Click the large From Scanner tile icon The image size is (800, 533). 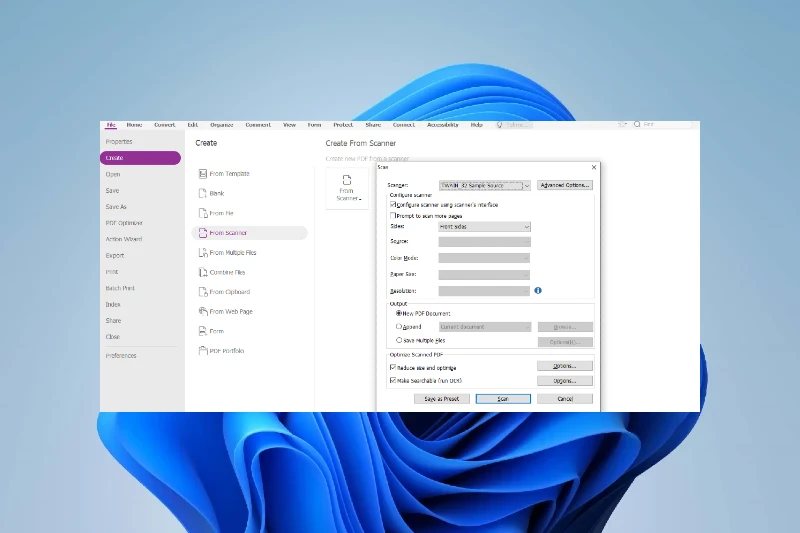[x=347, y=180]
